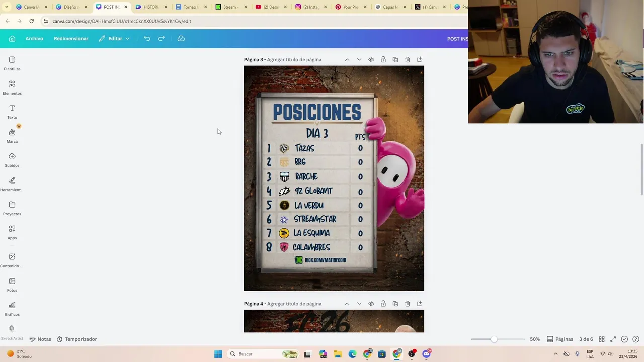The image size is (644, 362).
Task: Move Página 4 up
Action: click(x=347, y=304)
